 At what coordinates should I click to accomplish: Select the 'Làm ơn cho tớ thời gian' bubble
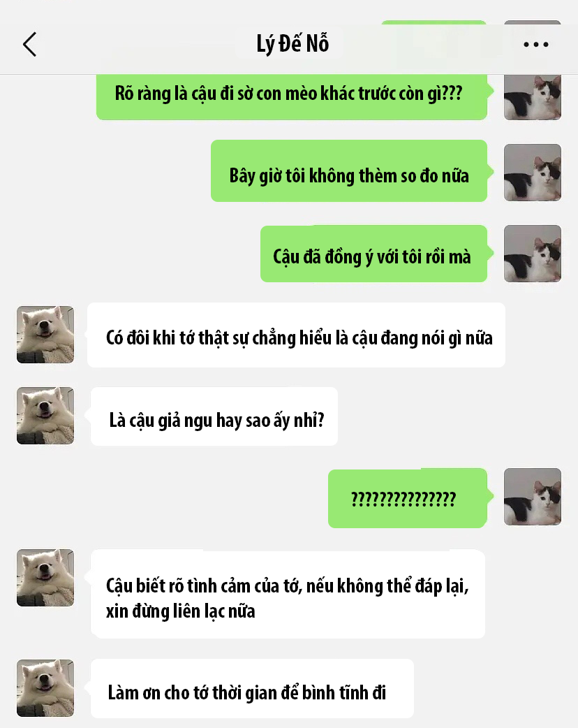coord(253,689)
